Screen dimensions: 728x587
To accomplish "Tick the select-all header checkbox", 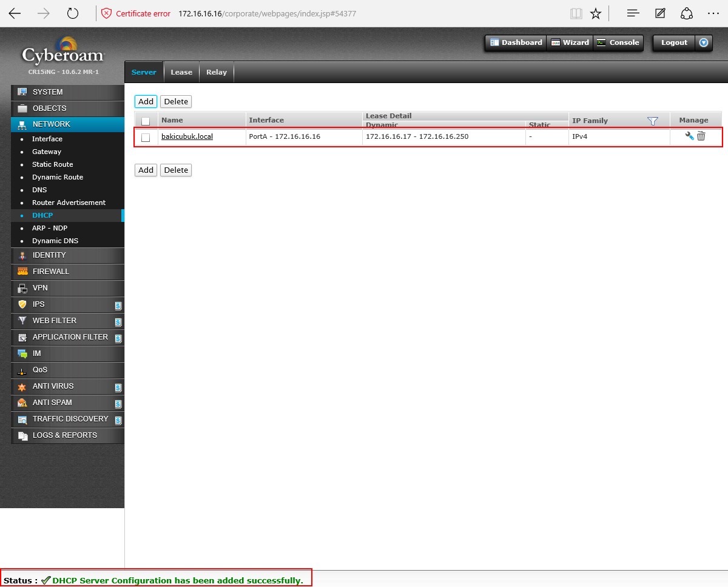I will coord(146,121).
